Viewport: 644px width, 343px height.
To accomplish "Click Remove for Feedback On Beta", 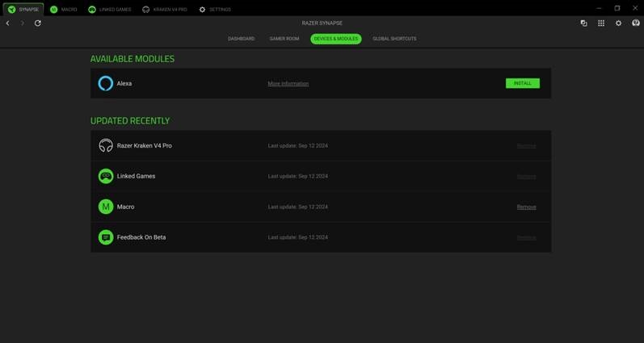I will coord(526,237).
